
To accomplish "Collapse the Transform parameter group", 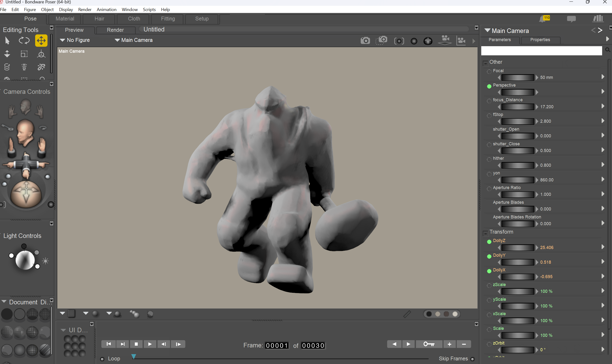I will click(x=485, y=233).
